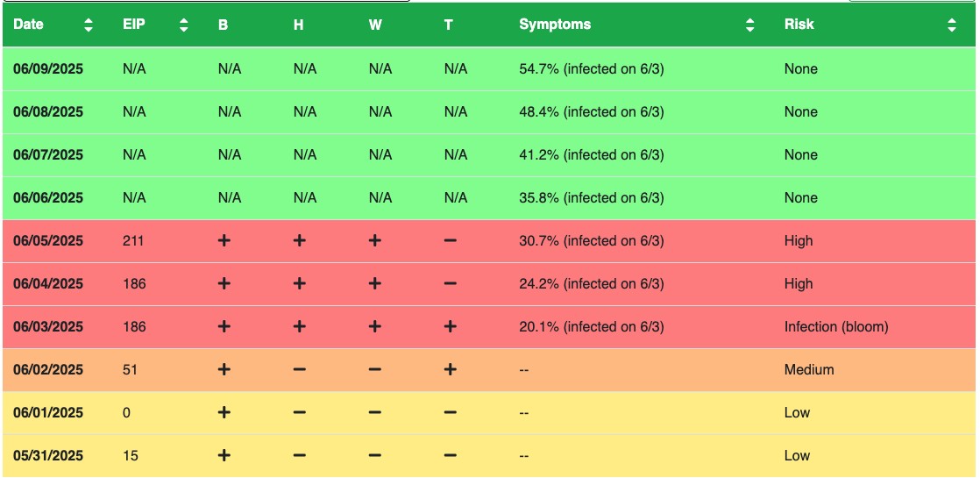Click the W column header label

pyautogui.click(x=375, y=25)
